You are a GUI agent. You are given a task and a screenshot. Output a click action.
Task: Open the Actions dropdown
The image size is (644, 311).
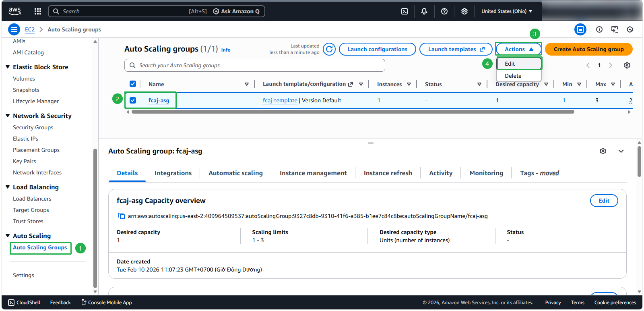pyautogui.click(x=519, y=49)
